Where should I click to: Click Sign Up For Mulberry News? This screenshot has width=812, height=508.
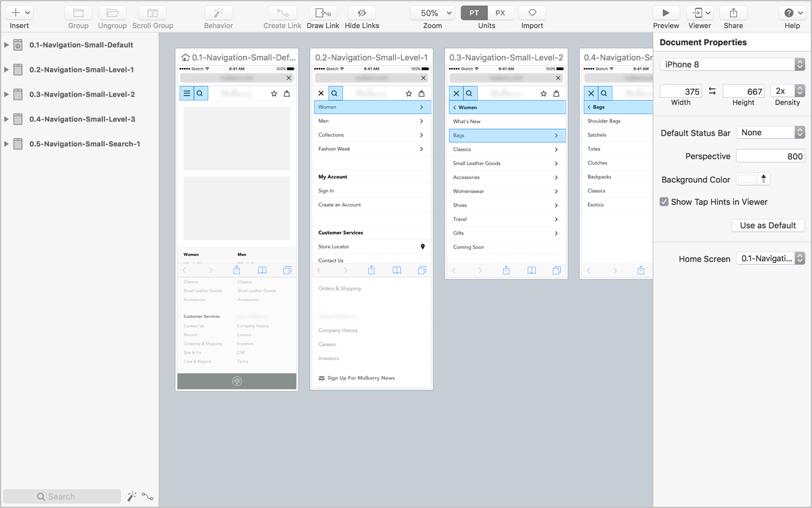point(357,378)
